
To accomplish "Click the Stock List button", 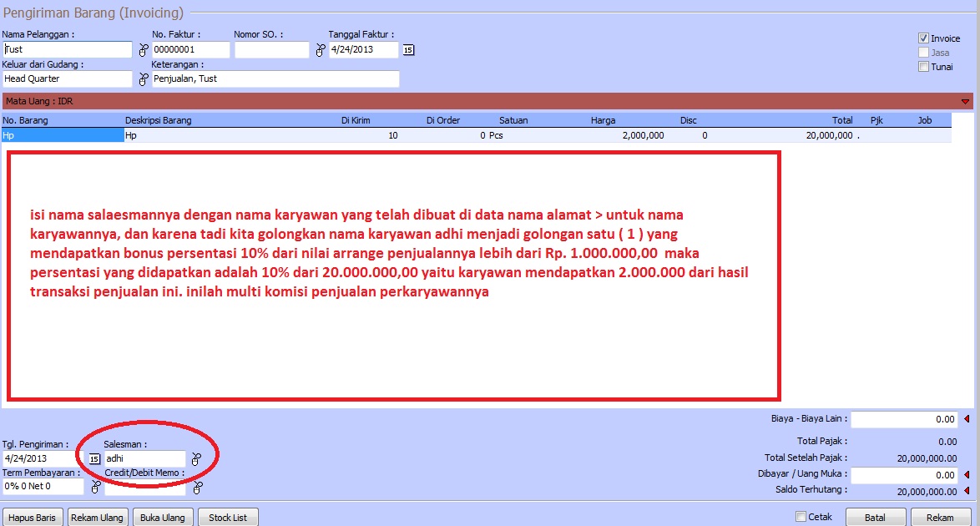I will tap(228, 518).
